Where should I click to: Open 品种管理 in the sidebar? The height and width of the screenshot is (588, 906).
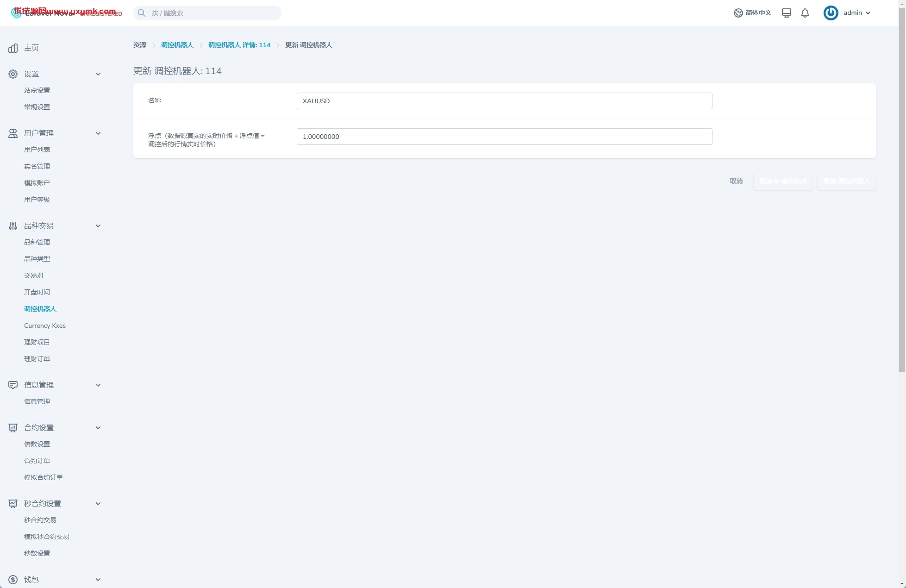(x=37, y=243)
